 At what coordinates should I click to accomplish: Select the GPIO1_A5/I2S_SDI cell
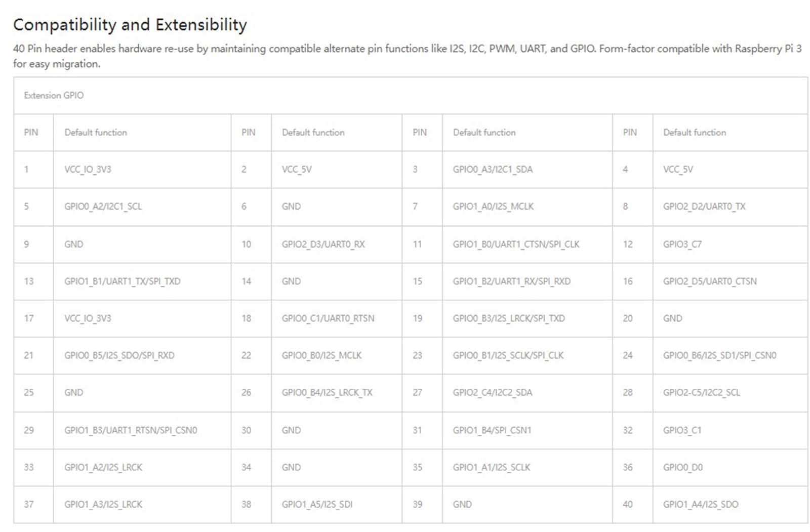[317, 504]
